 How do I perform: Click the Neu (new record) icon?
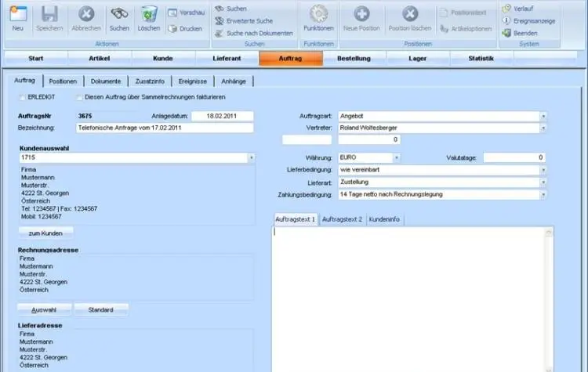point(17,13)
